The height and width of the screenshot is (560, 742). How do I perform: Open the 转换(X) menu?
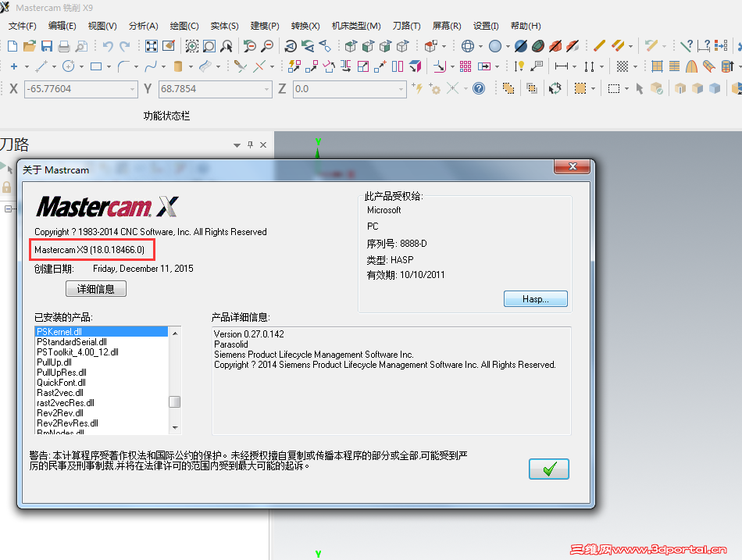(x=305, y=26)
